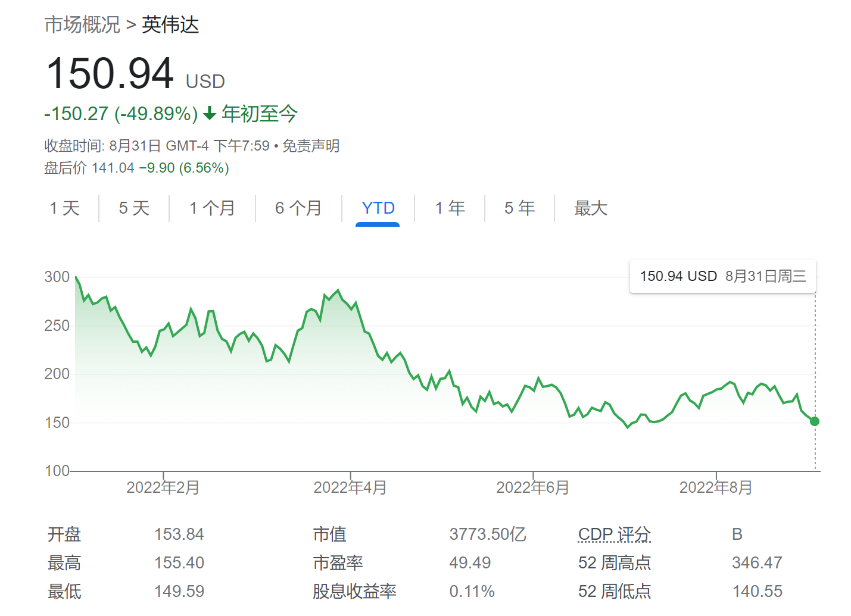Open the 市场概况 breadcrumb link

(82, 25)
